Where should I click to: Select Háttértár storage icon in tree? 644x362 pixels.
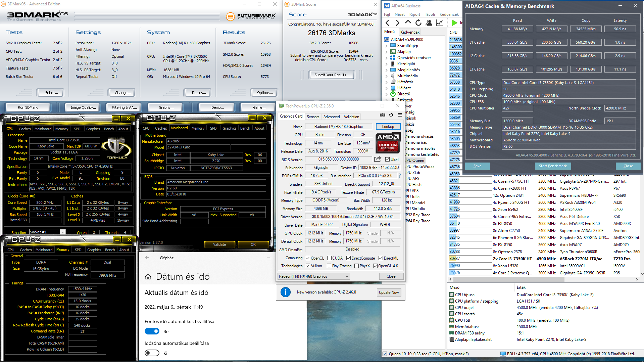(x=393, y=82)
